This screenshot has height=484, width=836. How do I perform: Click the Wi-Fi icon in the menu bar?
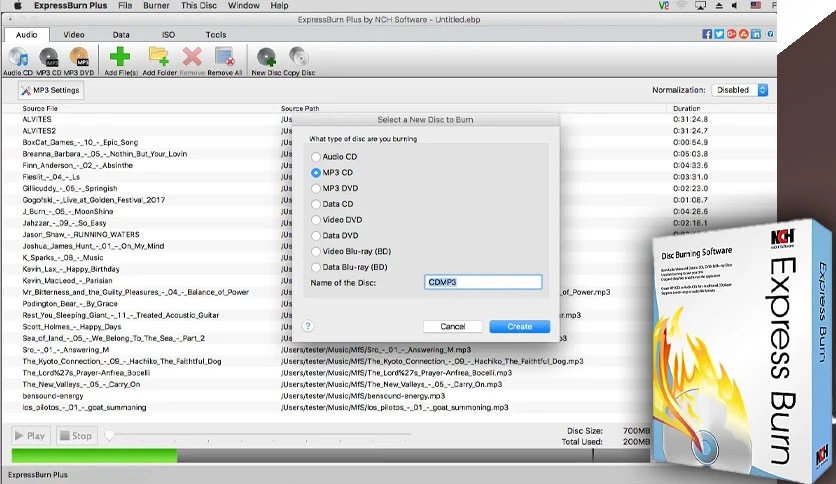point(681,5)
